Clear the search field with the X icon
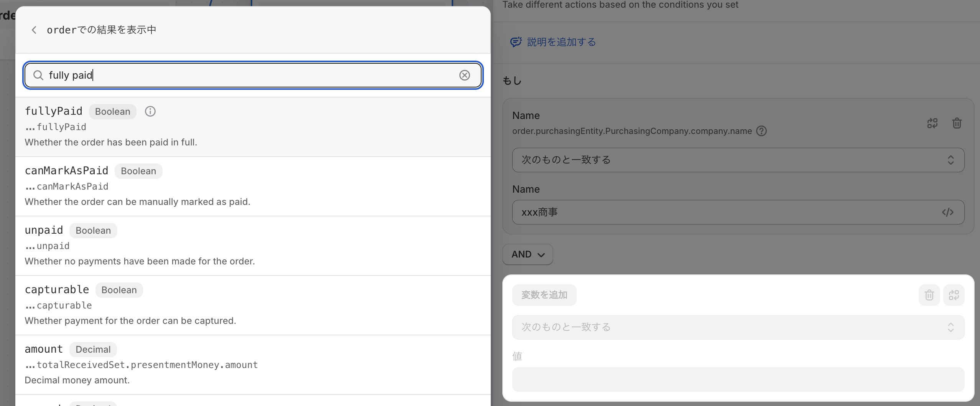 464,75
